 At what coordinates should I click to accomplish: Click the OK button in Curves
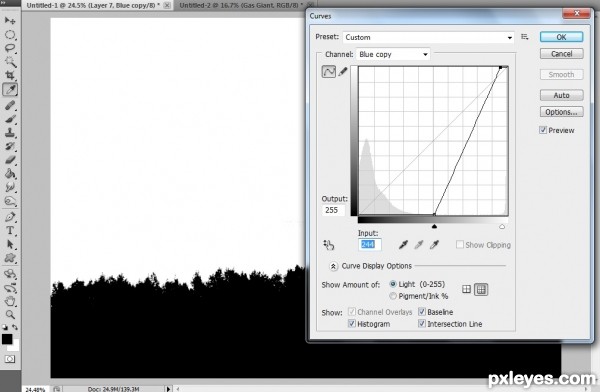click(561, 37)
